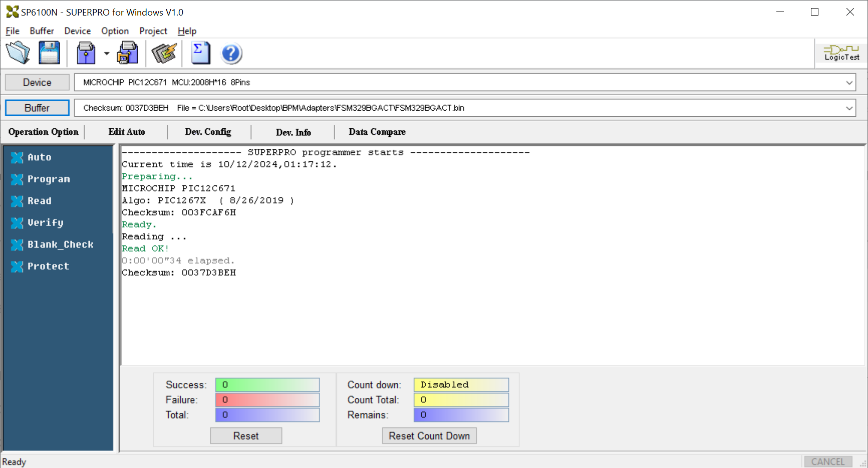Open the Option menu

[x=115, y=31]
